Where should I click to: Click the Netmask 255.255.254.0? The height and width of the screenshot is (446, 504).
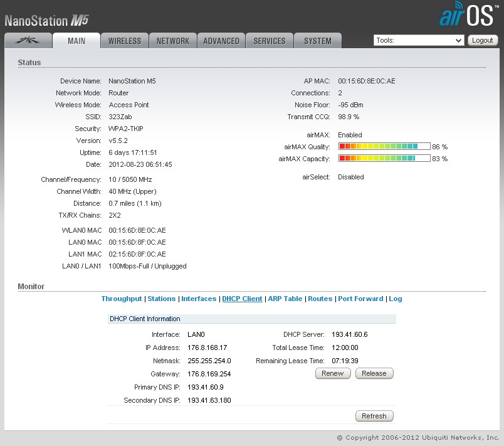click(x=209, y=361)
